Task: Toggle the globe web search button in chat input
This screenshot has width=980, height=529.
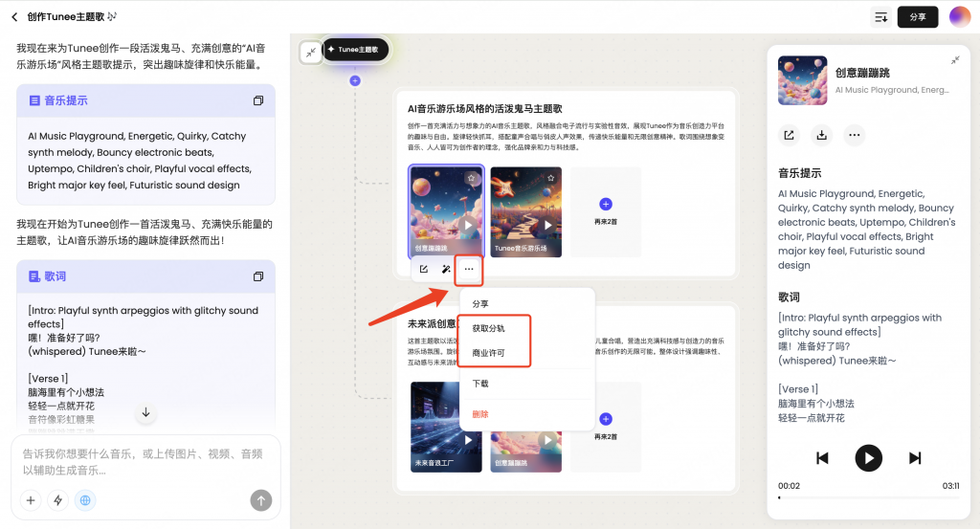Action: click(85, 499)
